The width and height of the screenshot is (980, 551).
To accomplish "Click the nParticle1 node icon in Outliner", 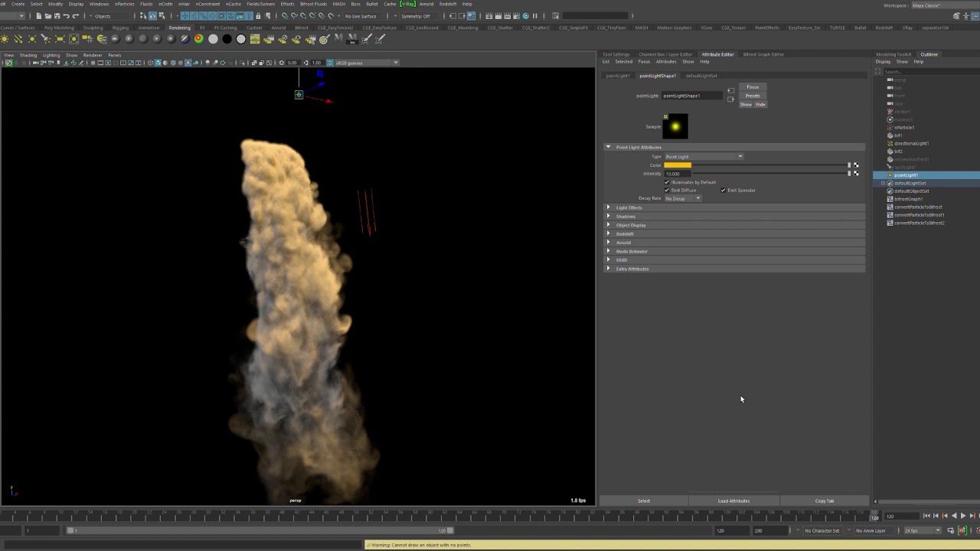I will tap(890, 127).
